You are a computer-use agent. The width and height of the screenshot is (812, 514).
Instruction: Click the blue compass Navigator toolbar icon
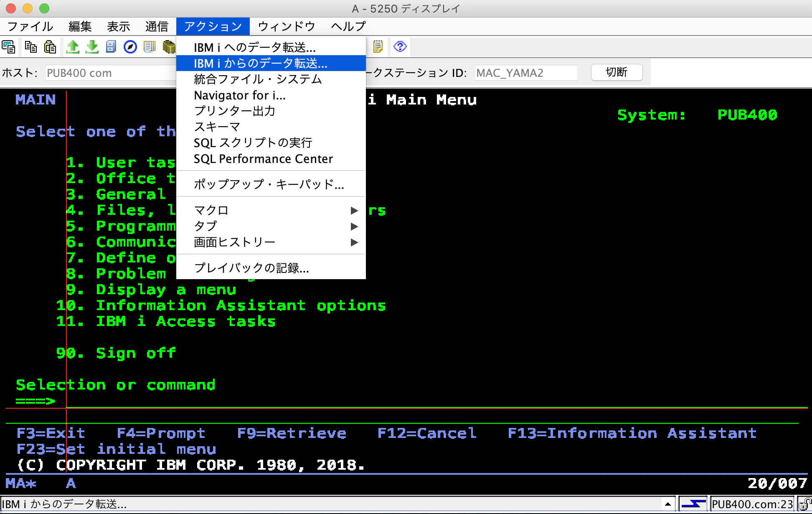(130, 47)
